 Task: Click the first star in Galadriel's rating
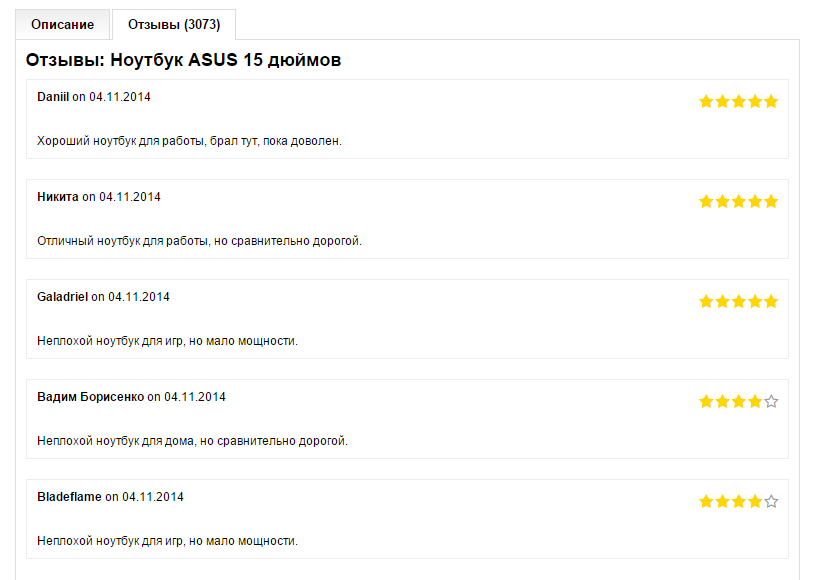click(x=706, y=301)
